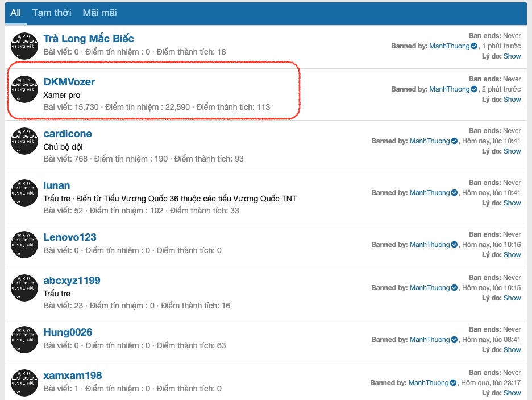Screen dimensions: 532x400
Task: Reveal the Lý do for cardicone
Action: click(512, 151)
